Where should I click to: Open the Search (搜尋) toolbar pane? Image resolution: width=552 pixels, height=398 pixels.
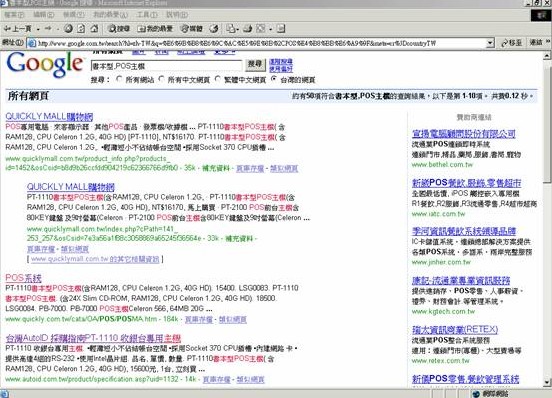coord(119,29)
